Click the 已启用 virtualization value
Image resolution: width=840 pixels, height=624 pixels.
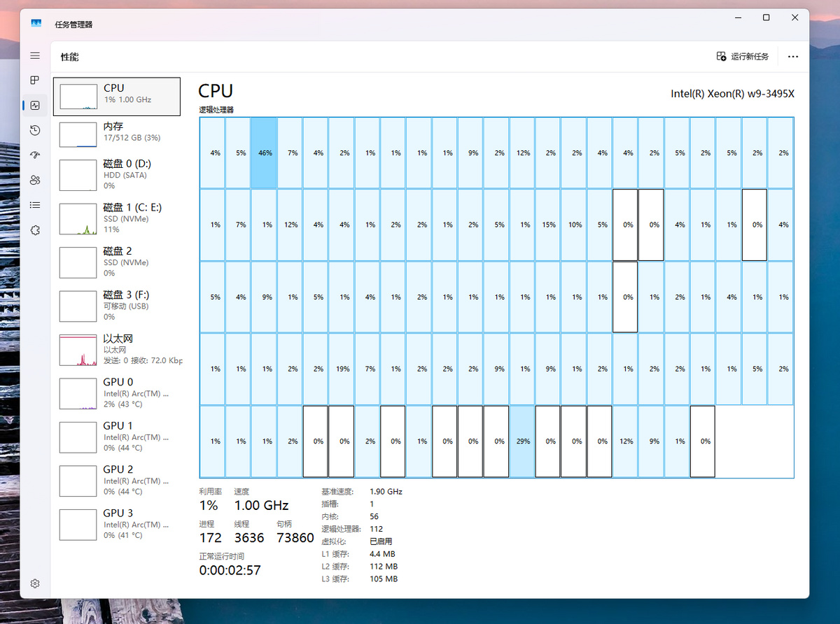(x=381, y=541)
